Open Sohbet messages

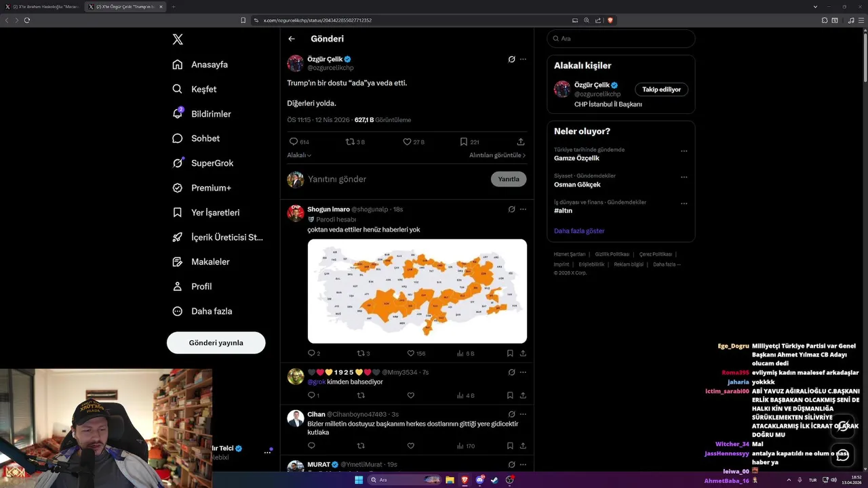click(x=196, y=138)
